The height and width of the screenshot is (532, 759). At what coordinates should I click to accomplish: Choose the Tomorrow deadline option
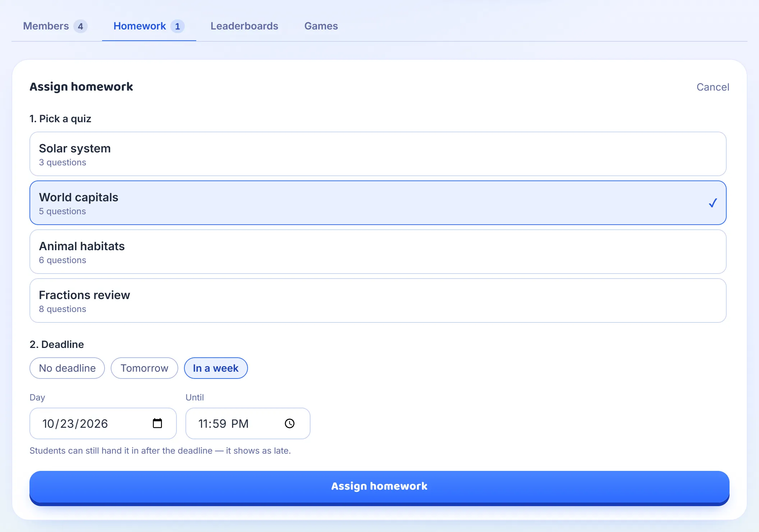coord(144,368)
